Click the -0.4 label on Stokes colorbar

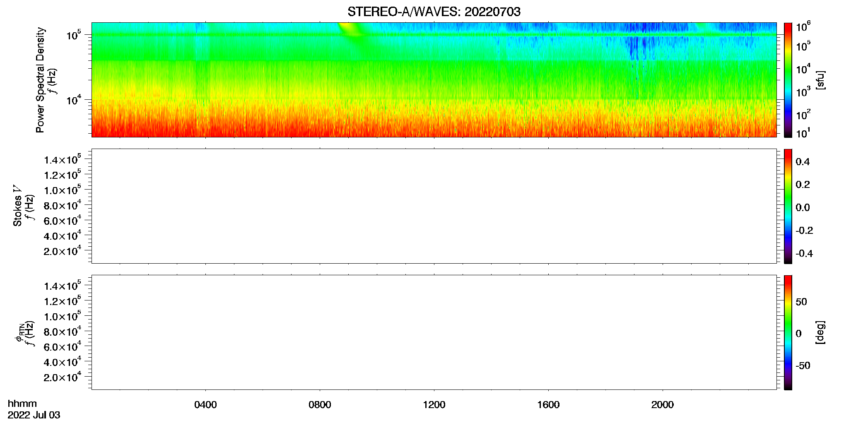(x=804, y=254)
